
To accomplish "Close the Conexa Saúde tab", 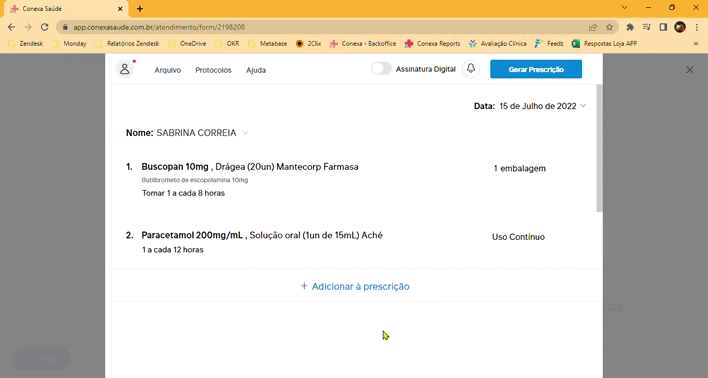I will click(x=120, y=9).
